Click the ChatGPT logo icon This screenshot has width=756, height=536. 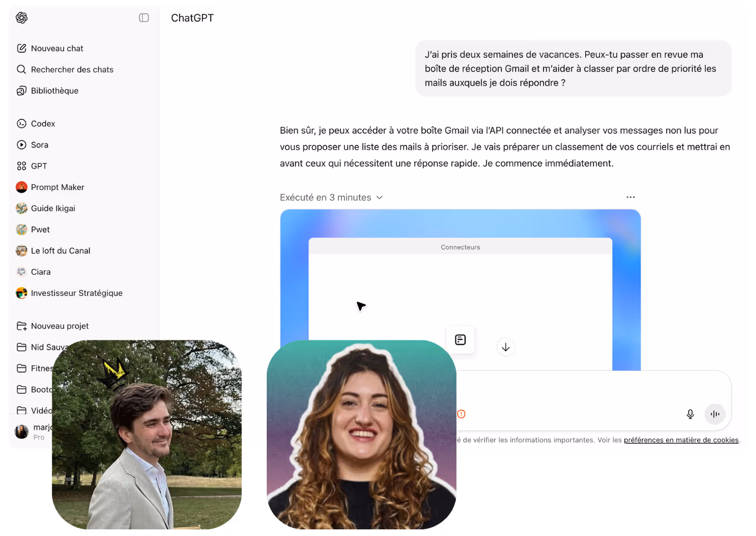pos(22,18)
